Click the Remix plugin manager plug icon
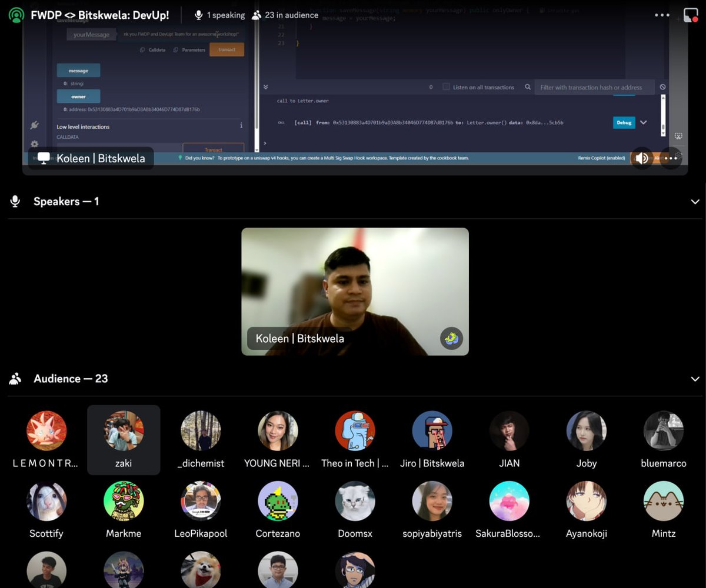 coord(34,125)
